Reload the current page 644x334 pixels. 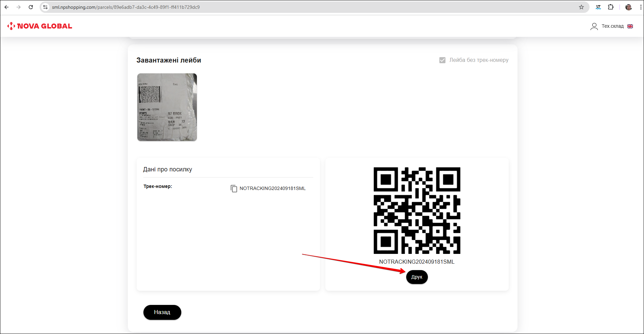(31, 7)
